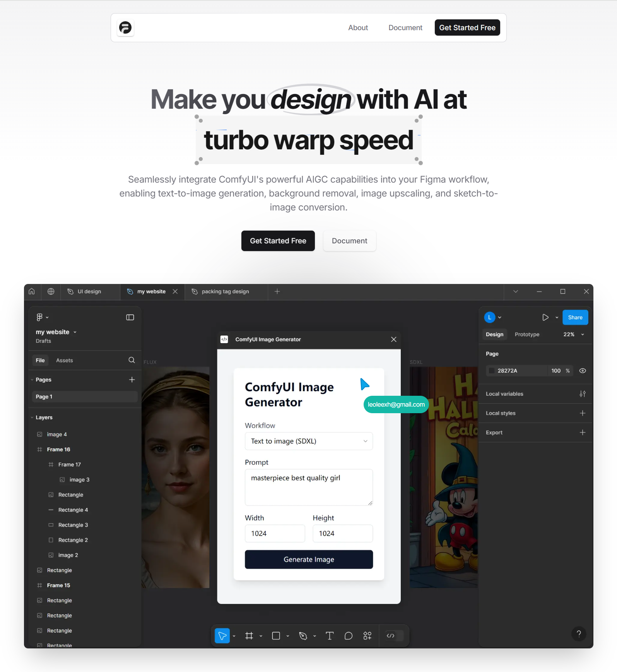Screen dimensions: 617x672
Task: Click the Width input field
Action: 275,533
